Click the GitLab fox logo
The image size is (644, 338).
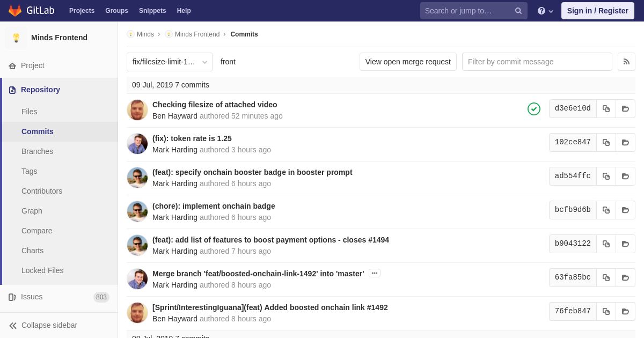(x=15, y=11)
